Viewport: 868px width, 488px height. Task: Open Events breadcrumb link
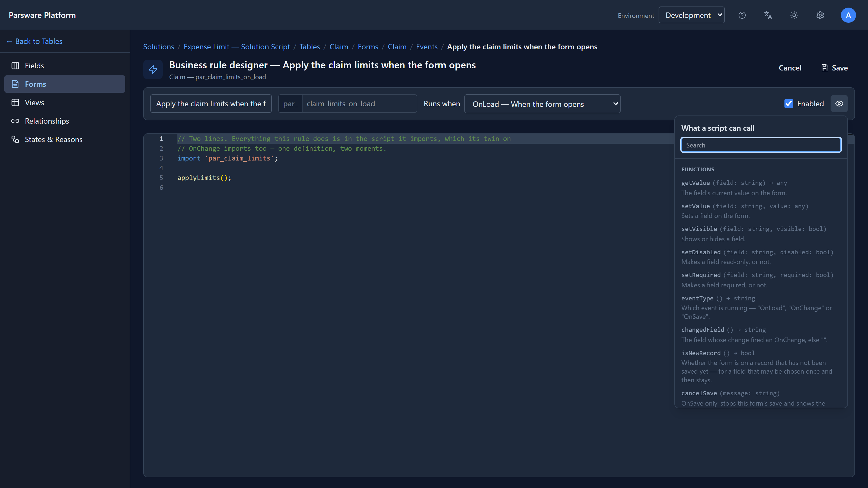point(427,47)
